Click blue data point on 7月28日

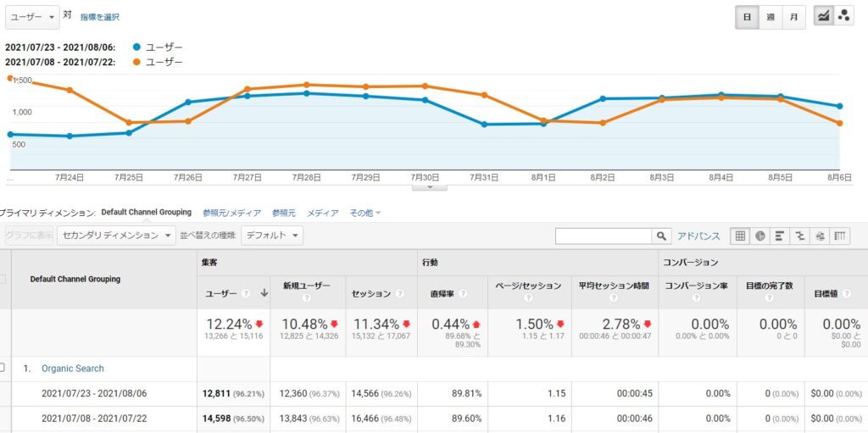[x=306, y=93]
